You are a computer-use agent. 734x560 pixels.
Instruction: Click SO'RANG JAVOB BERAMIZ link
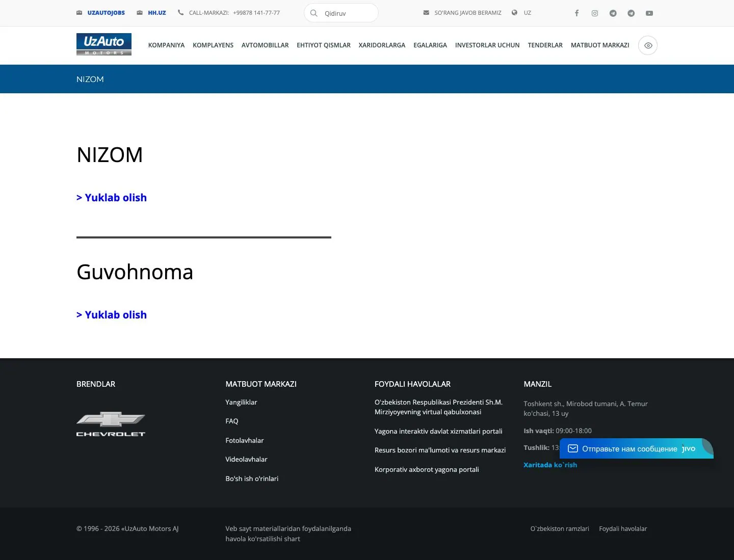468,13
